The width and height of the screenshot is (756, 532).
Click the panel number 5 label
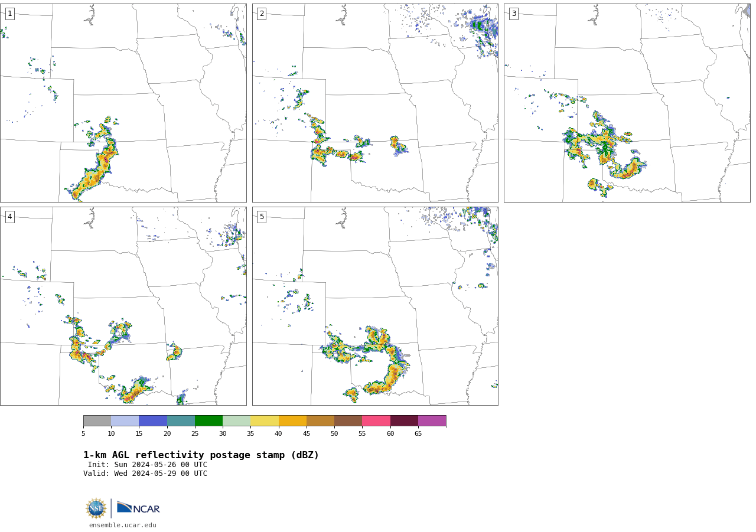click(262, 217)
